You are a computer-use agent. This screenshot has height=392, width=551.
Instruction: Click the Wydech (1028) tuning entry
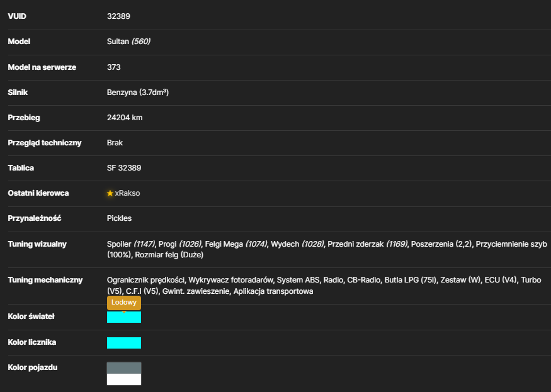pyautogui.click(x=297, y=244)
